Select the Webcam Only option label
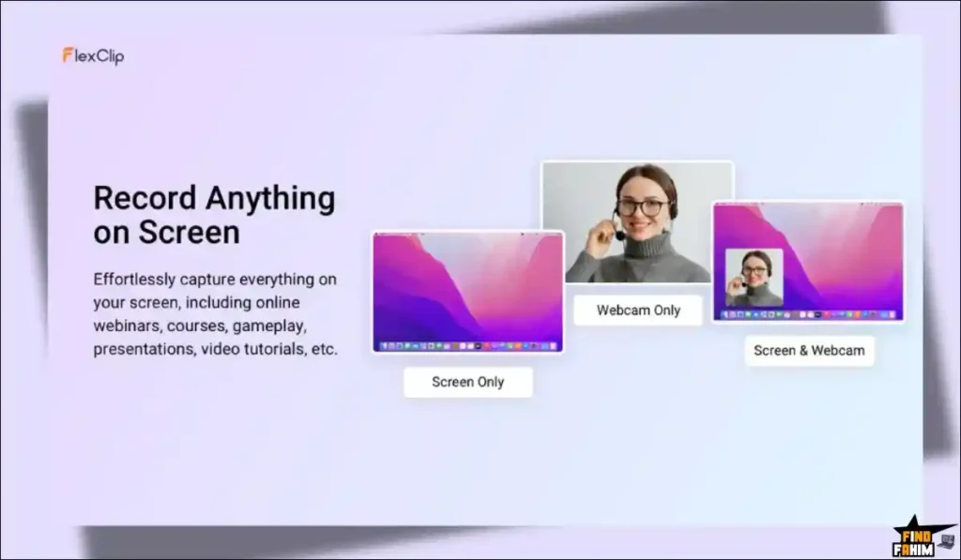The height and width of the screenshot is (560, 961). point(638,310)
